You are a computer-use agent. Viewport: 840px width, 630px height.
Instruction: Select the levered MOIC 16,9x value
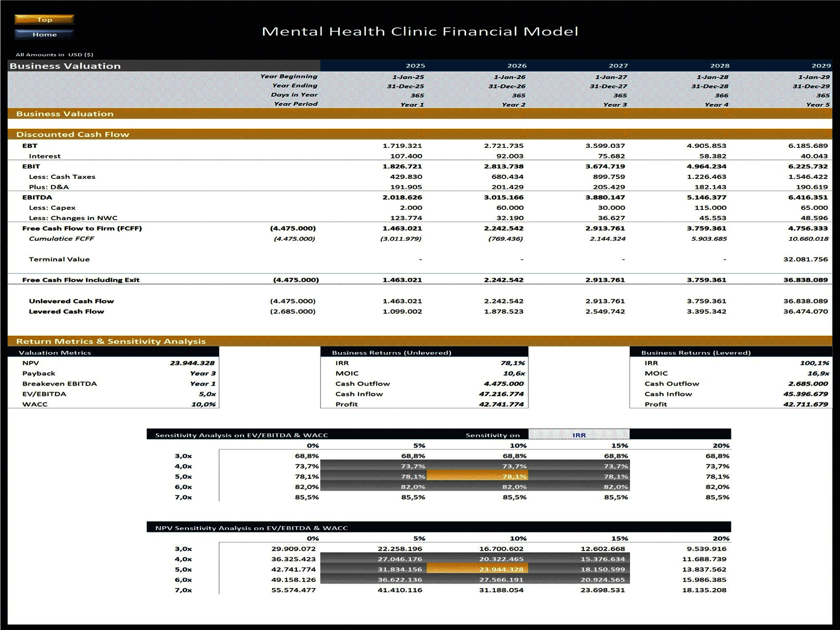[818, 373]
